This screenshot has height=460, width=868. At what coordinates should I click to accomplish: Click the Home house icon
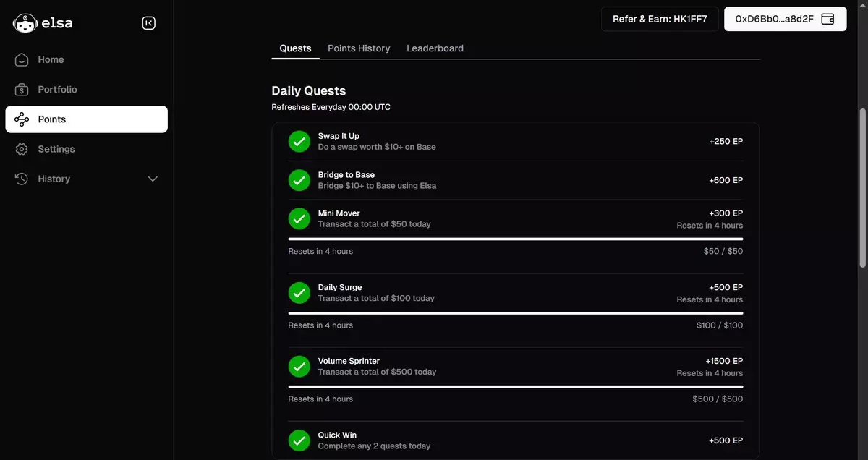(x=22, y=60)
